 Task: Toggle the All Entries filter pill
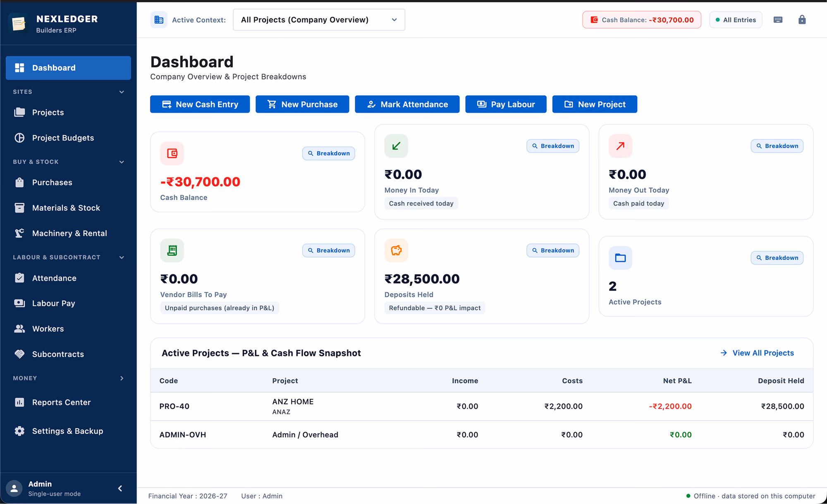736,20
